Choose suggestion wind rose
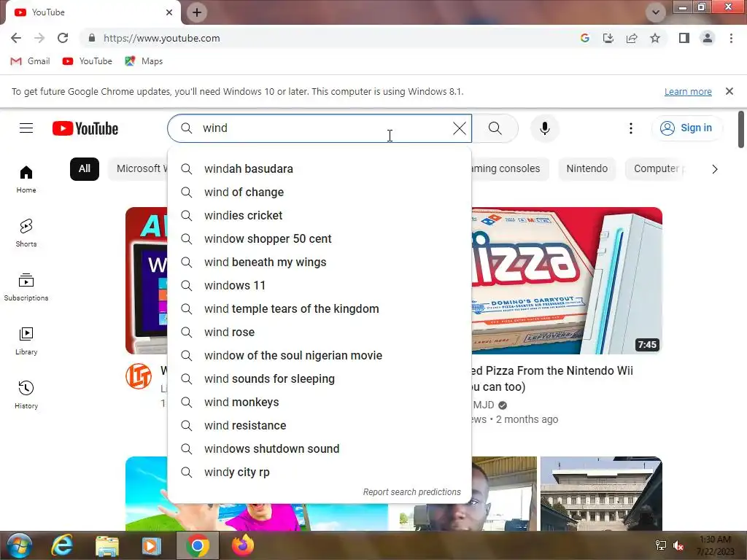Viewport: 747px width, 560px height. click(x=320, y=332)
